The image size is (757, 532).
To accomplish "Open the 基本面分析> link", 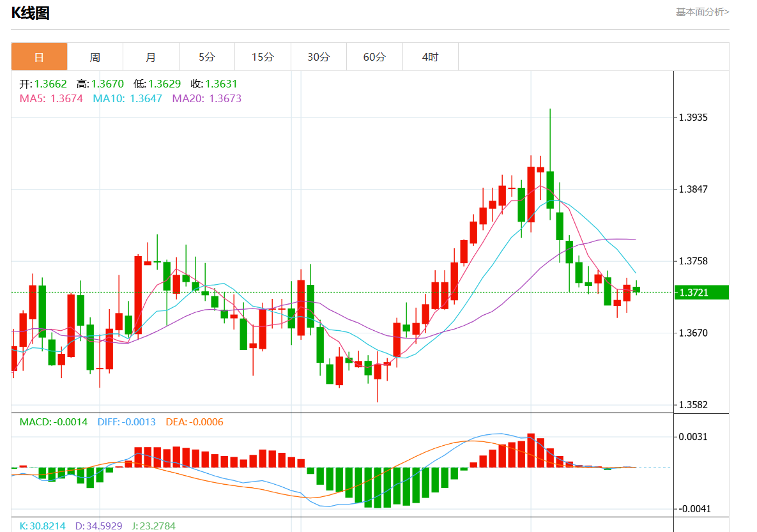I will click(x=703, y=12).
